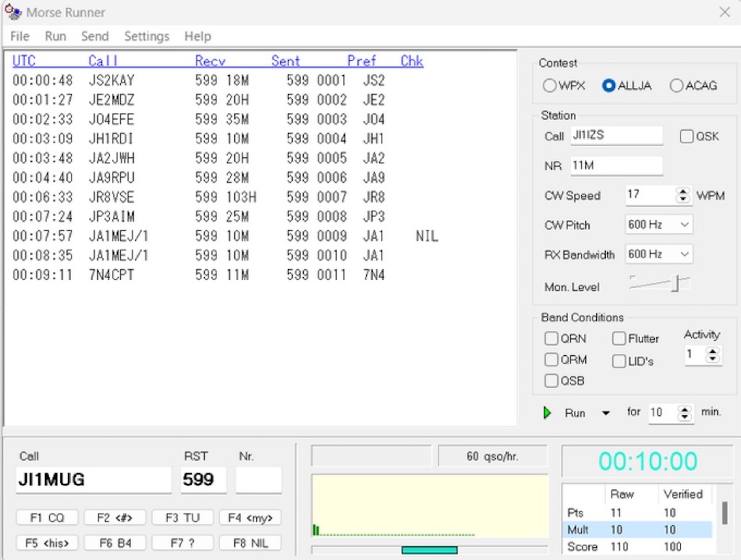Click the station NR field 11M
This screenshot has height=560, width=741.
617,166
